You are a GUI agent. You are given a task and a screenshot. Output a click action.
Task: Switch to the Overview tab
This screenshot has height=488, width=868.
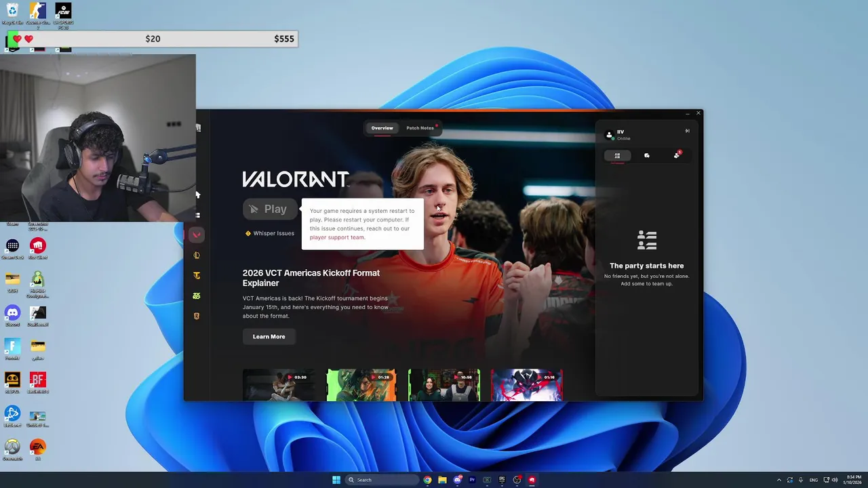382,128
